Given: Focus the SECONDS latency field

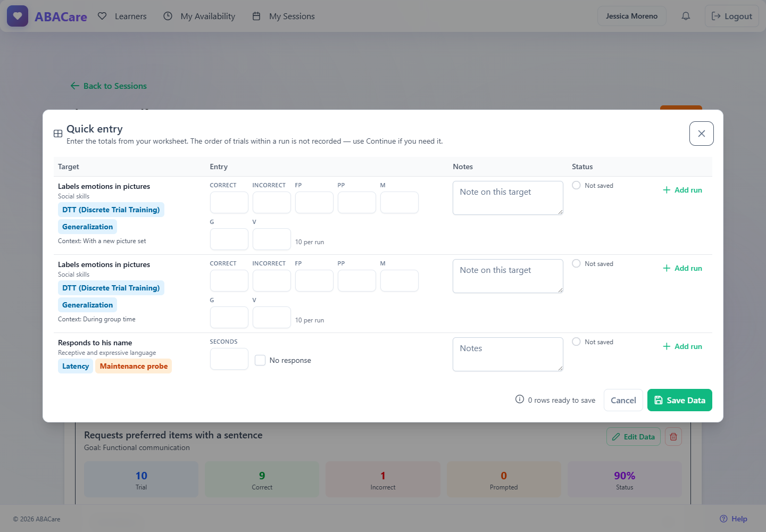Looking at the screenshot, I should [x=229, y=359].
